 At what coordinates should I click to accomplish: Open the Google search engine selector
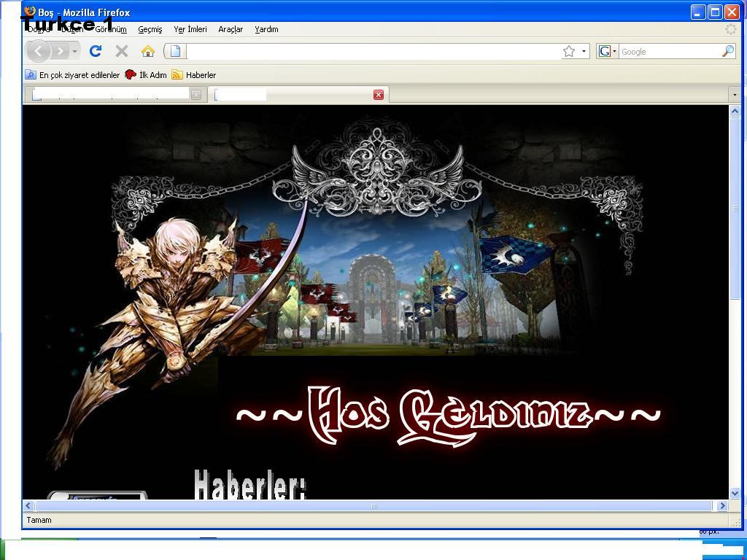[x=608, y=52]
